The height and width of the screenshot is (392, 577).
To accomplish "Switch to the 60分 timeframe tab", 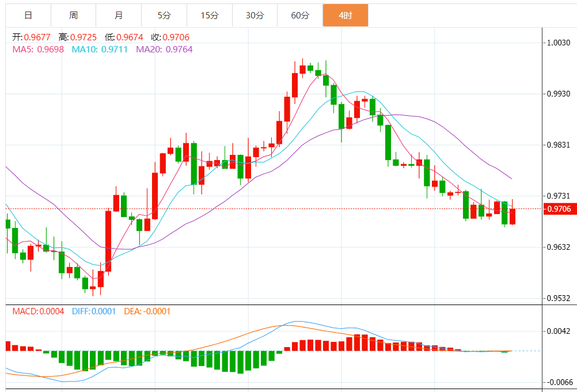I will click(300, 16).
